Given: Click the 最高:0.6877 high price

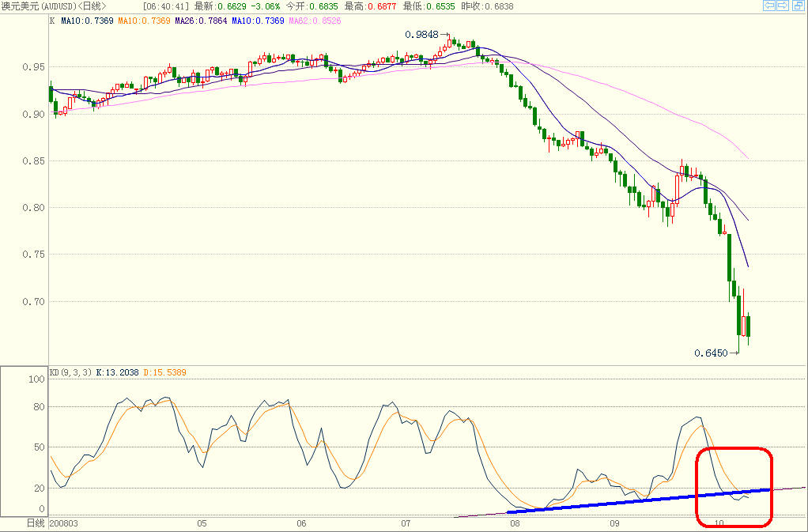Looking at the screenshot, I should pyautogui.click(x=371, y=6).
